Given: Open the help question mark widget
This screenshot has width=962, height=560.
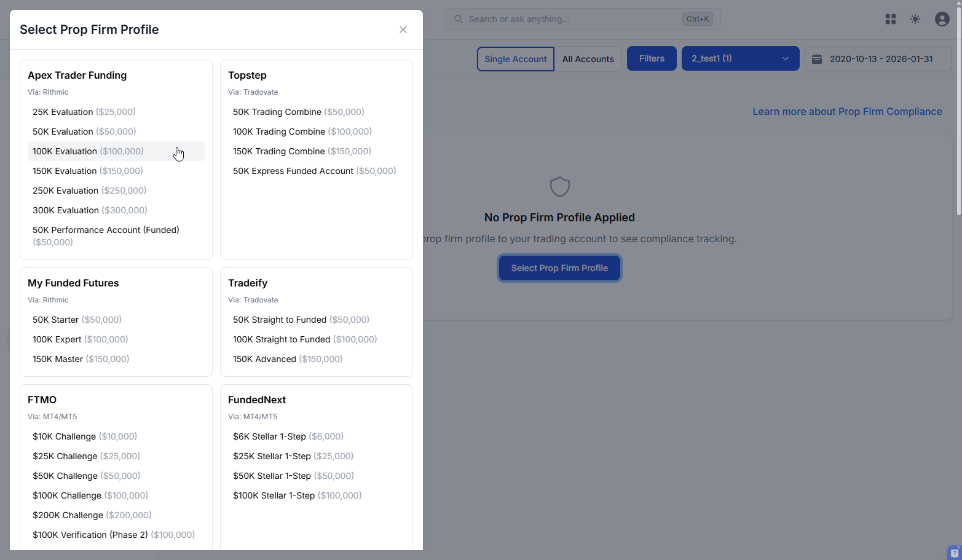Looking at the screenshot, I should click(x=954, y=553).
